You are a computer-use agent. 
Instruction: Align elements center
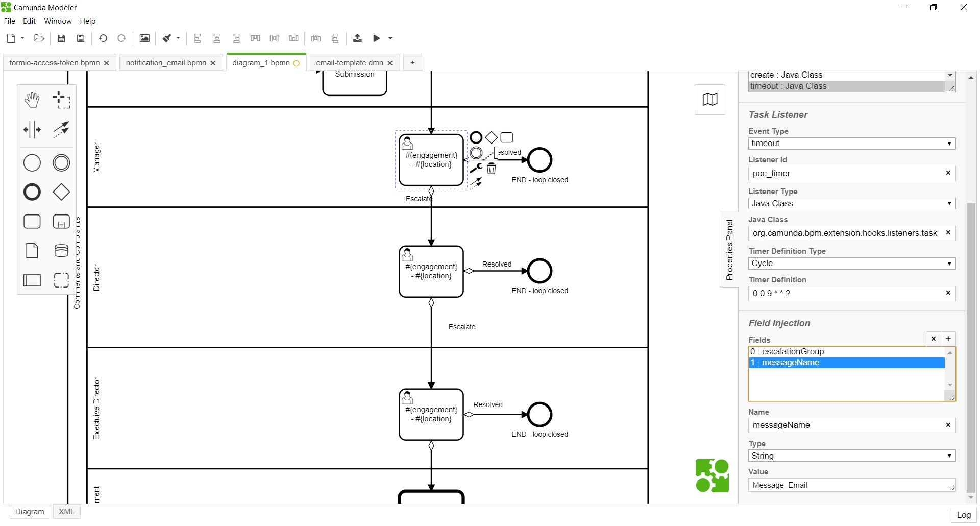(217, 38)
